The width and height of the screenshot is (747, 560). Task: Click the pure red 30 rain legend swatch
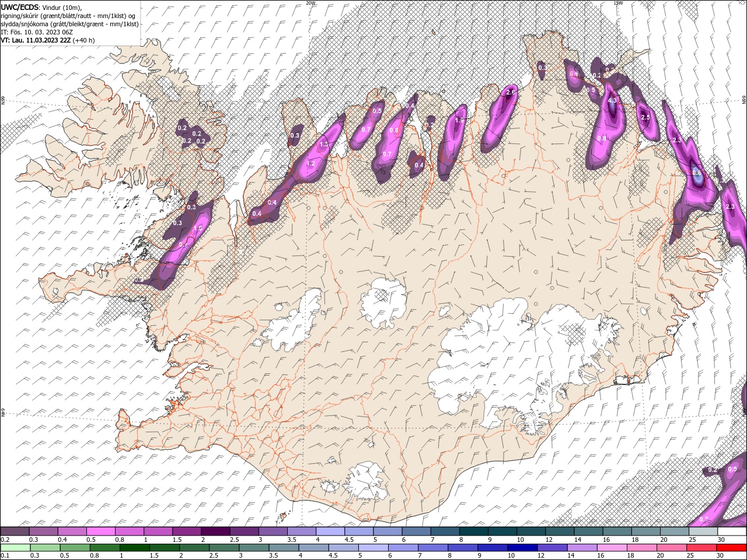pos(731,548)
